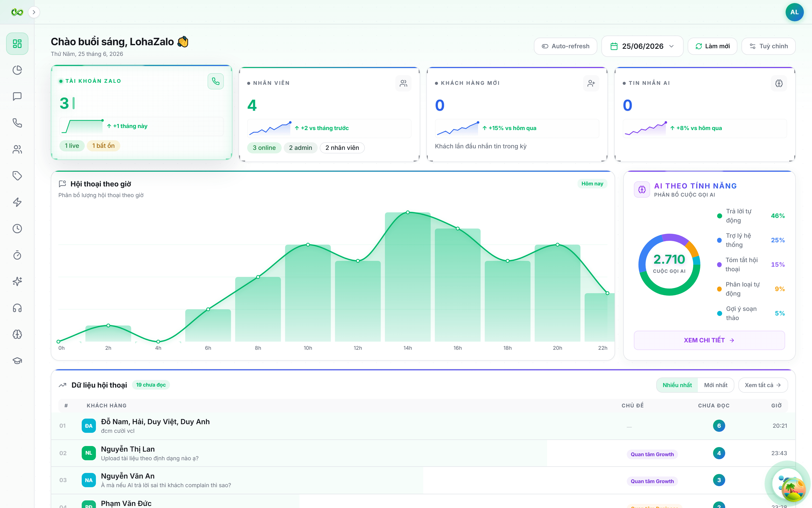
Task: Click the users icon on Nhân viên card
Action: (403, 83)
